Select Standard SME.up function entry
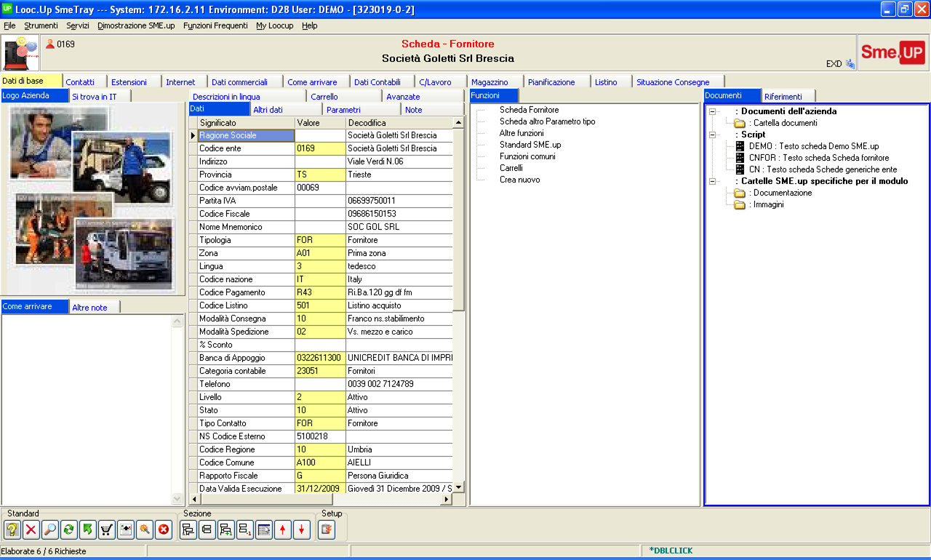This screenshot has height=560, width=931. tap(530, 145)
